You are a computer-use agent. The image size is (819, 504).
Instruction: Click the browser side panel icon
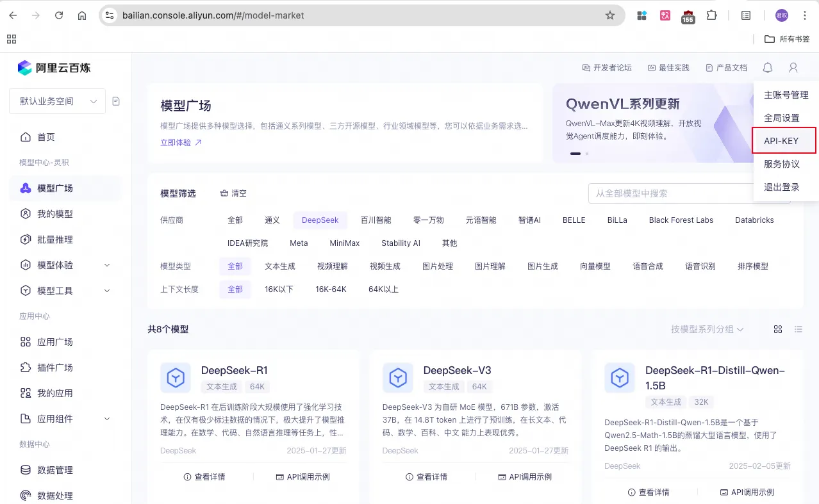(746, 15)
